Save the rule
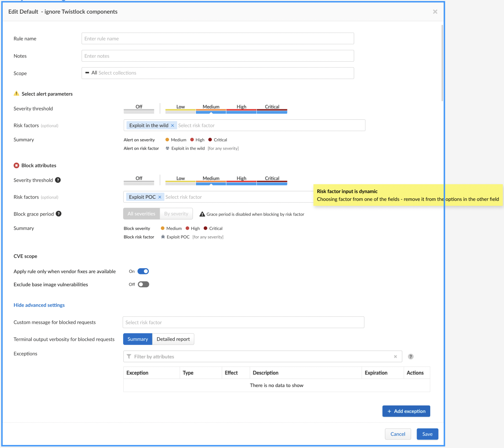504x448 pixels. click(427, 434)
